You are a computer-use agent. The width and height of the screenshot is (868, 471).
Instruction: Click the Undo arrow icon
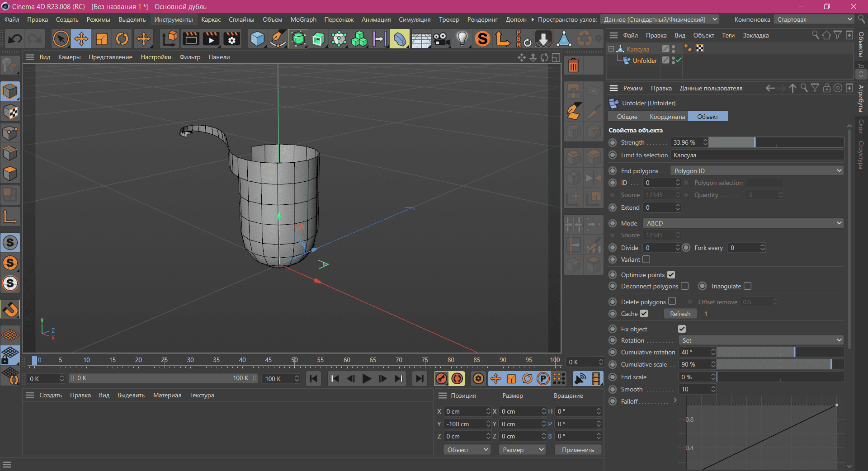[x=15, y=39]
